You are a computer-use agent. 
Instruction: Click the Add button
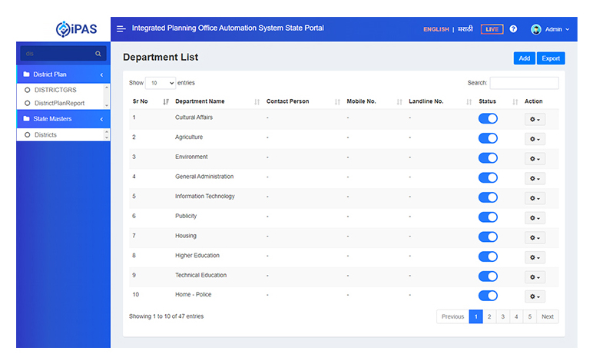524,58
